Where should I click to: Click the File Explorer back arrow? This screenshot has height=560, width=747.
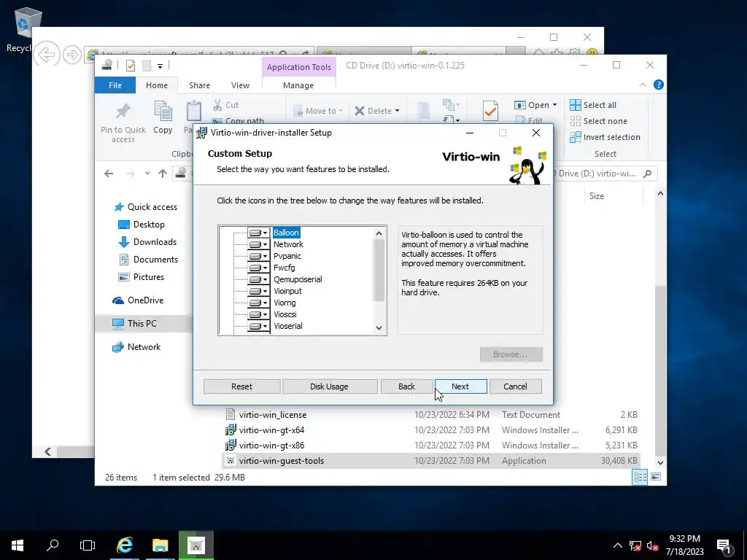point(109,174)
